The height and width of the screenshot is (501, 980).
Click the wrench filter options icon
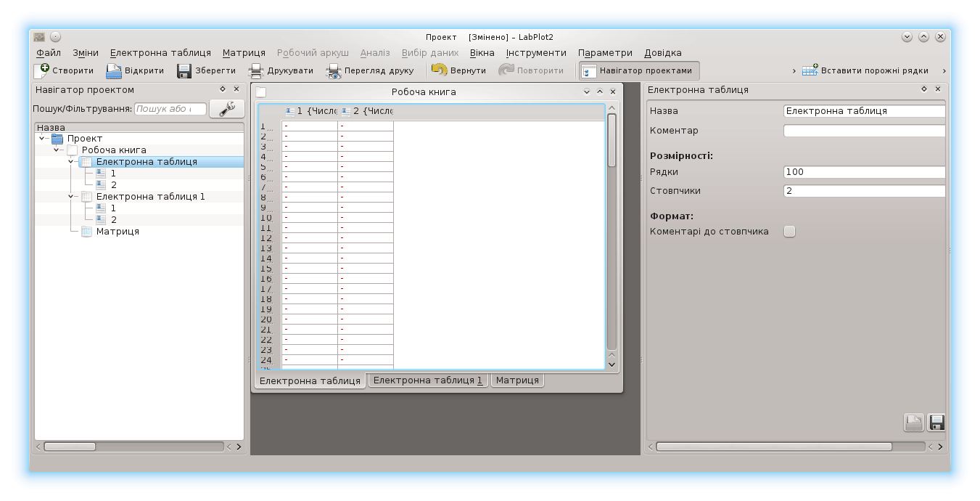coord(227,109)
